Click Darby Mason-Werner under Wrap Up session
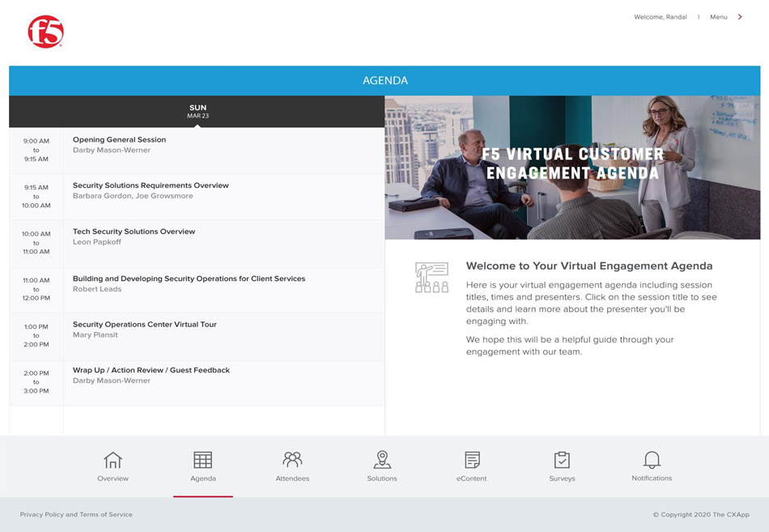This screenshot has height=532, width=769. [x=112, y=381]
